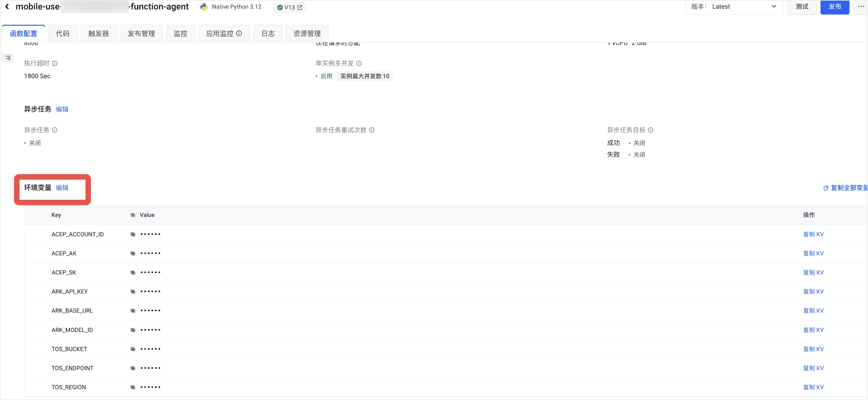This screenshot has height=400, width=868.
Task: Copy KV for ARK_MODEL_ID row
Action: click(x=813, y=330)
